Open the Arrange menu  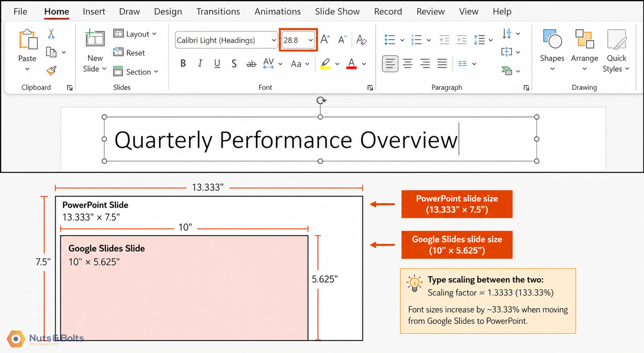(x=584, y=50)
